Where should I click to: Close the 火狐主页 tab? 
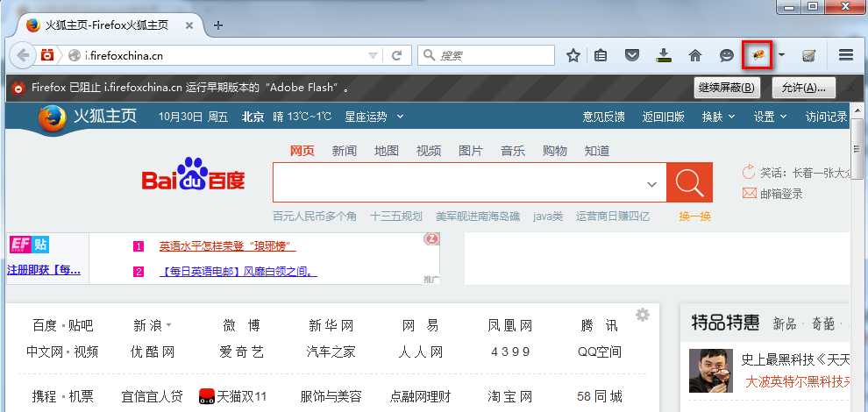tap(189, 25)
